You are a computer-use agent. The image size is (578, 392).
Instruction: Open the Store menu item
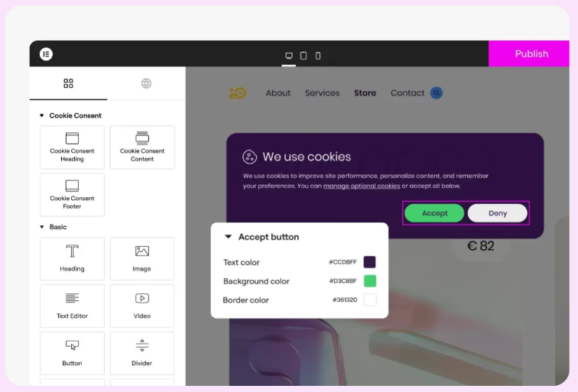coord(365,93)
